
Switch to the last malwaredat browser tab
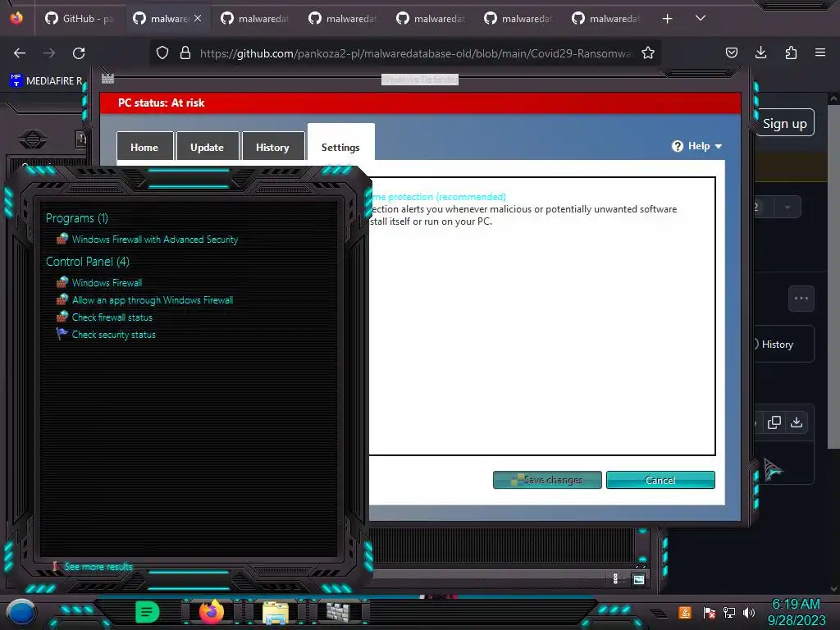coord(605,19)
